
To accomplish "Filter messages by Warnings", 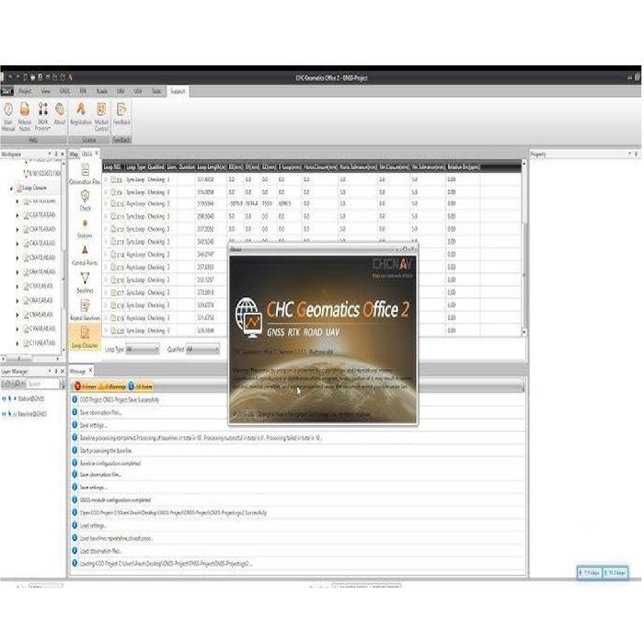I will [112, 386].
